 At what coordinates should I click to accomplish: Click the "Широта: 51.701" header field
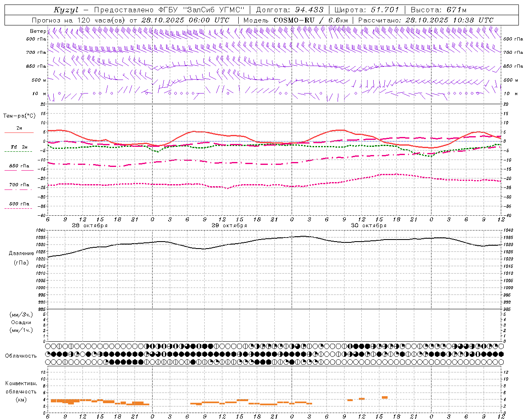click(x=367, y=10)
